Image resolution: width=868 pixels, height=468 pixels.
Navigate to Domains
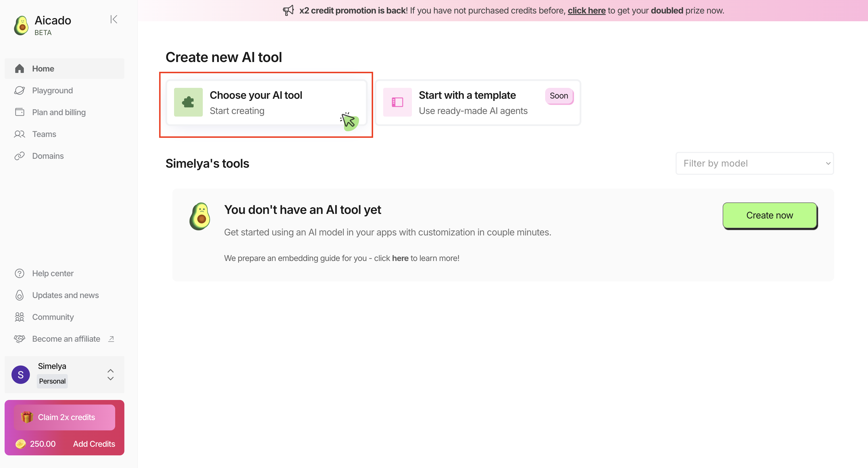[x=64, y=156]
